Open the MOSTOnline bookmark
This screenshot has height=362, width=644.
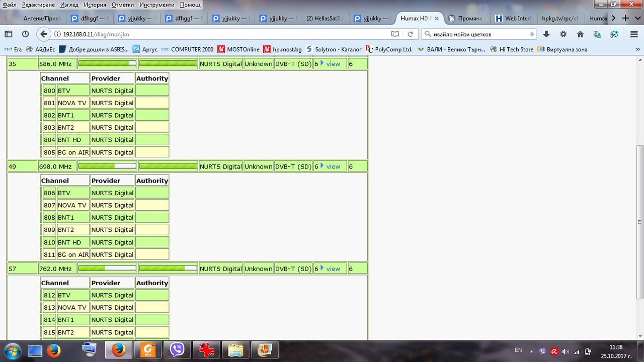238,49
